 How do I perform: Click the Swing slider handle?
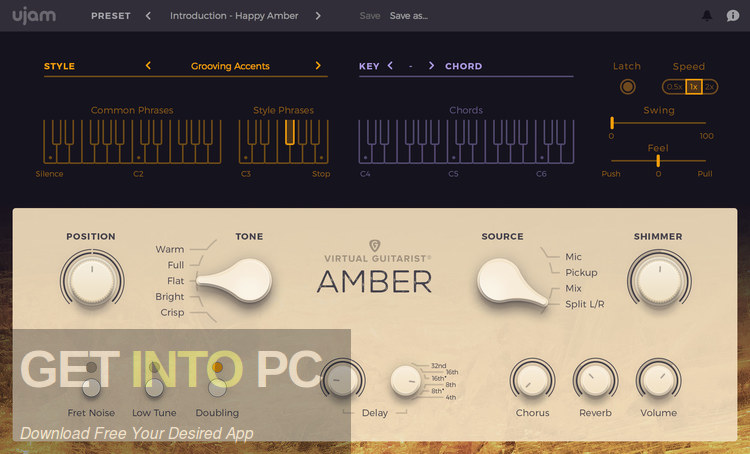click(x=612, y=123)
